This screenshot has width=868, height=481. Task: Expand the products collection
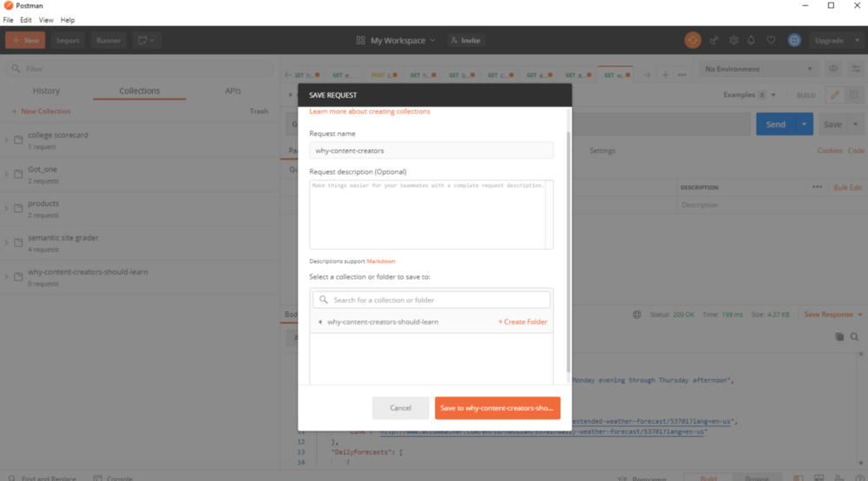pyautogui.click(x=7, y=208)
